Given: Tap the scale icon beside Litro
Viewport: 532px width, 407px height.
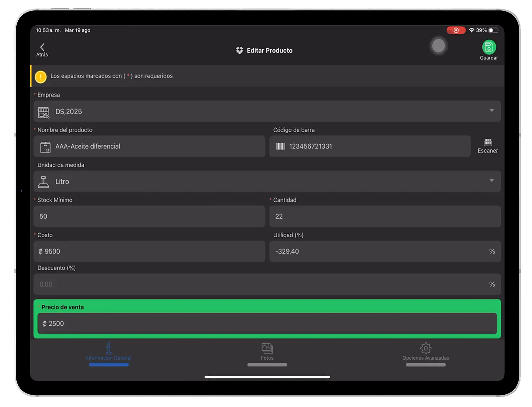Looking at the screenshot, I should (43, 182).
